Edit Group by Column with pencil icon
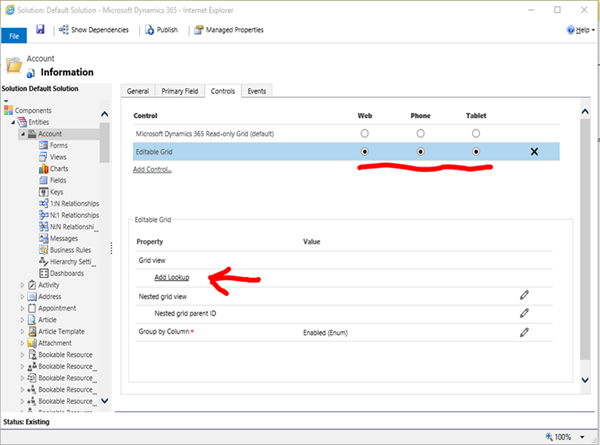Viewport: 600px width, 445px height. [x=523, y=331]
